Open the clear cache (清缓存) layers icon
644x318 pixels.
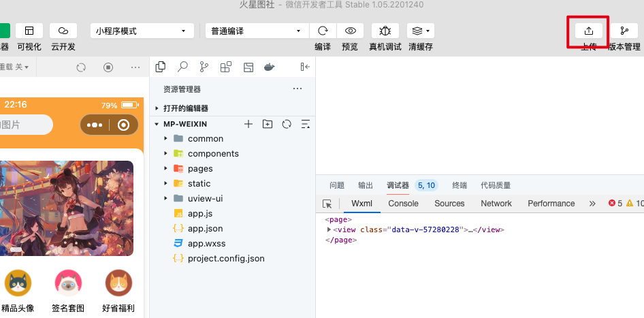tap(421, 31)
